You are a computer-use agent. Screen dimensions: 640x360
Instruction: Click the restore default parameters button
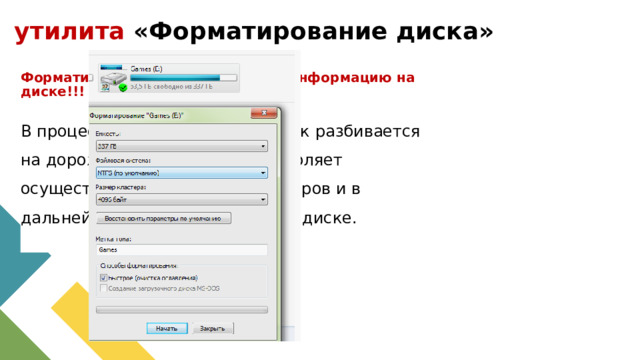164,218
